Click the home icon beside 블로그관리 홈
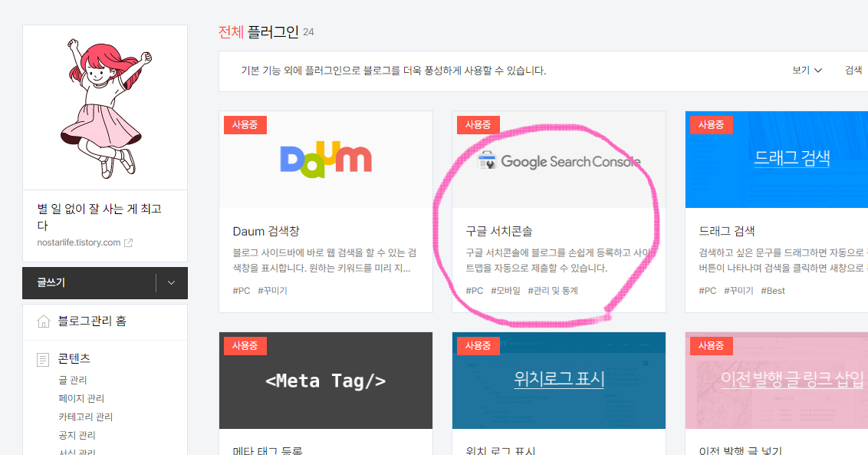The image size is (868, 455). [x=43, y=321]
